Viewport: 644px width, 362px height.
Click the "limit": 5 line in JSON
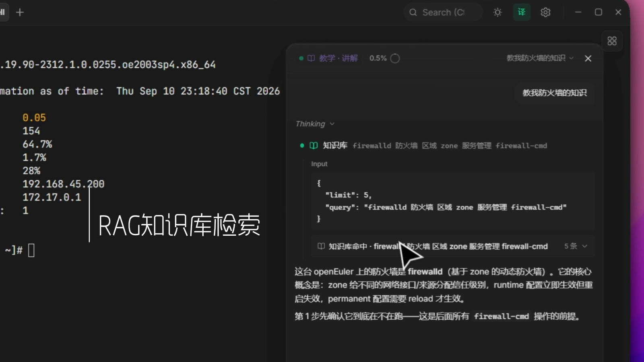pyautogui.click(x=348, y=195)
